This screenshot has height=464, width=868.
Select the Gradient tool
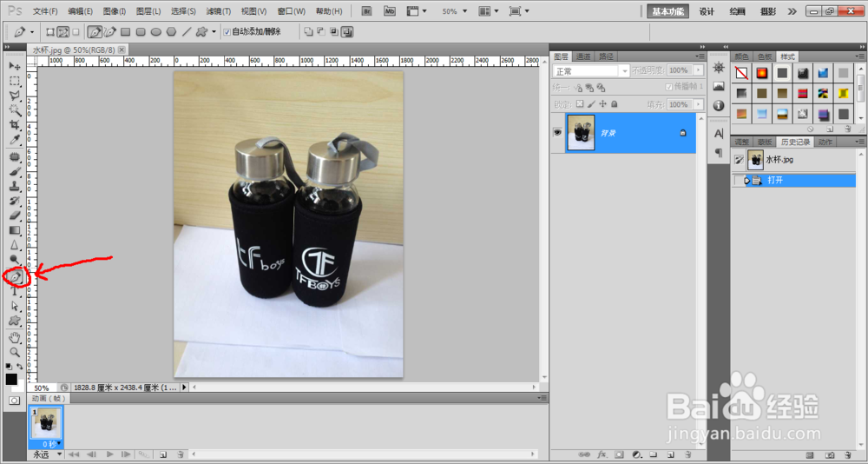click(15, 230)
